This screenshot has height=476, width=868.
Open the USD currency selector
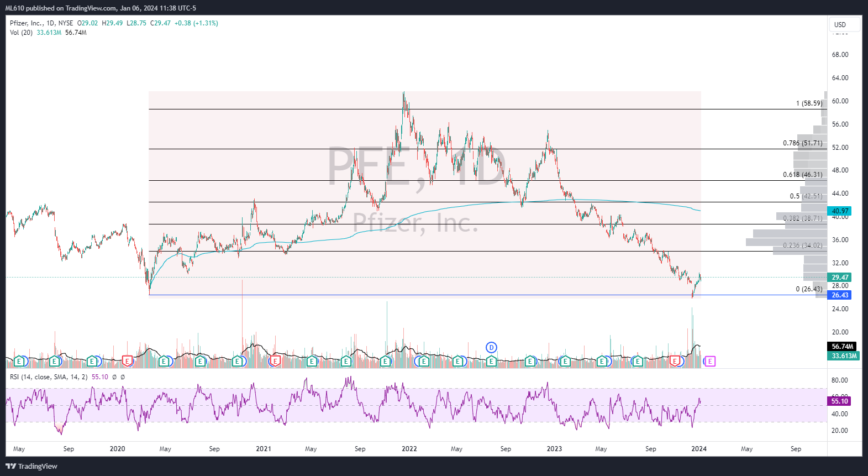click(844, 24)
